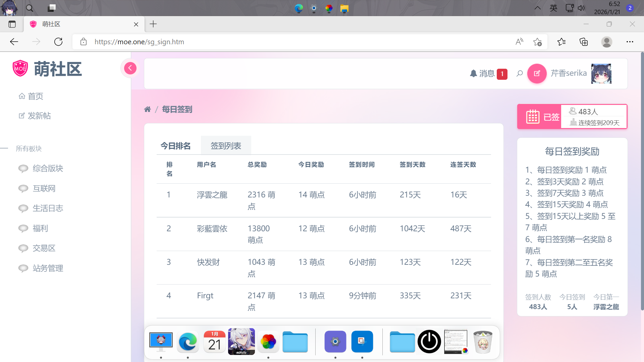Open browser settings and more menu
This screenshot has width=644, height=362.
point(630,42)
